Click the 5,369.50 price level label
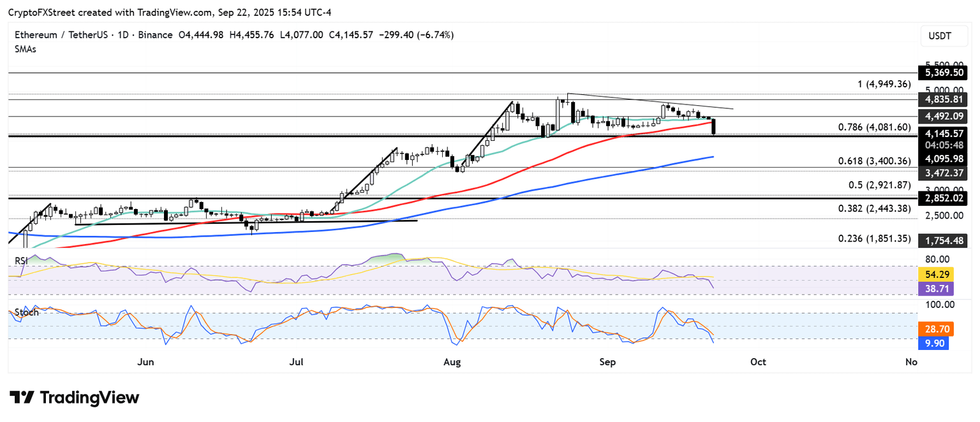Image resolution: width=980 pixels, height=422 pixels. [942, 73]
